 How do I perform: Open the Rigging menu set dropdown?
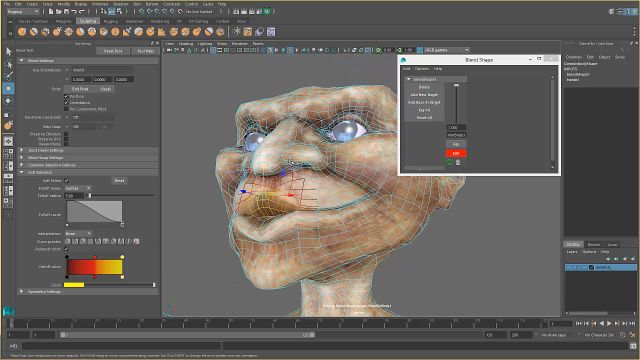[x=23, y=11]
